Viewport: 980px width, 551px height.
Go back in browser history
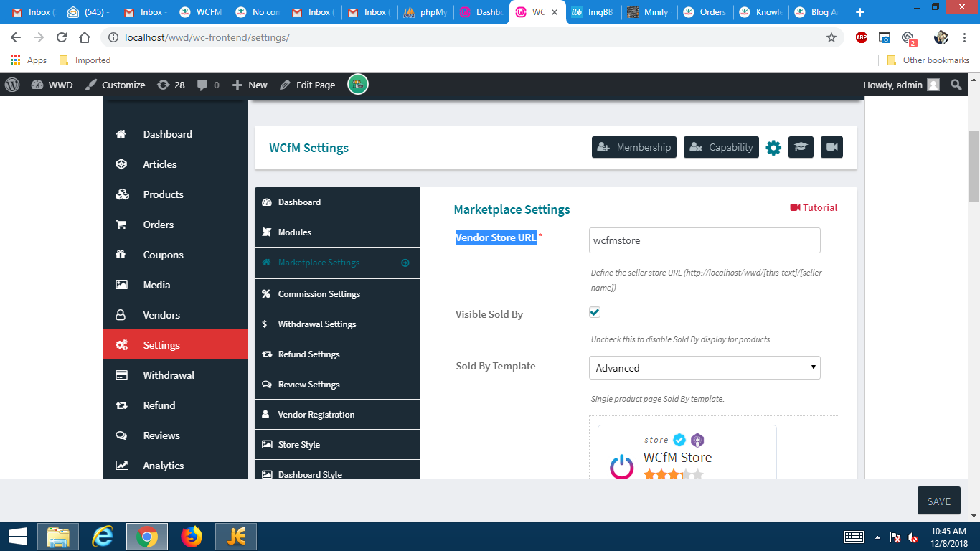[16, 37]
